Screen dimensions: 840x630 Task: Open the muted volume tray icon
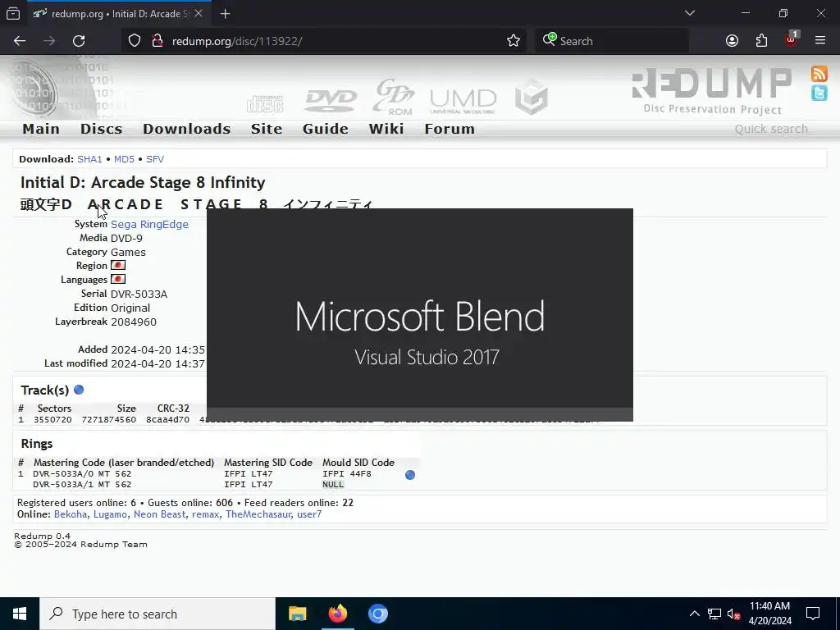click(x=733, y=614)
